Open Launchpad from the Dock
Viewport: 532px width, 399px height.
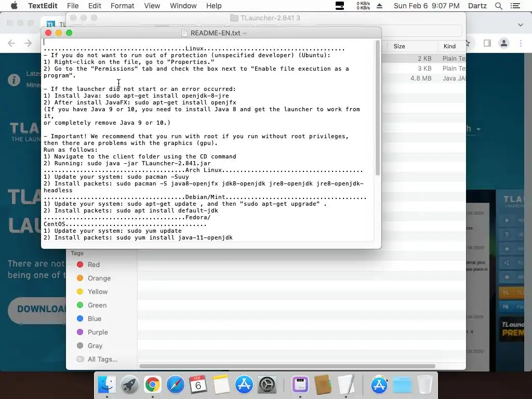click(129, 385)
